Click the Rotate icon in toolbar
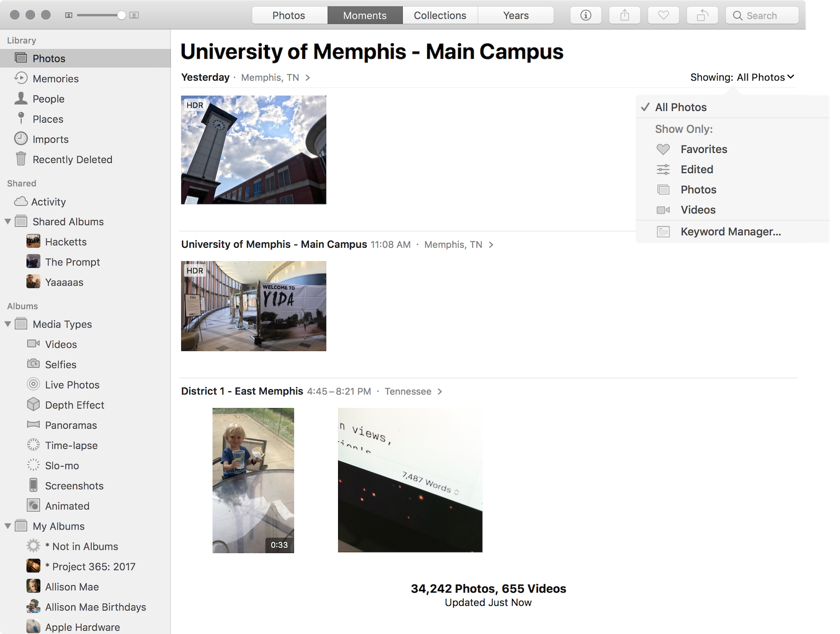 (x=702, y=16)
